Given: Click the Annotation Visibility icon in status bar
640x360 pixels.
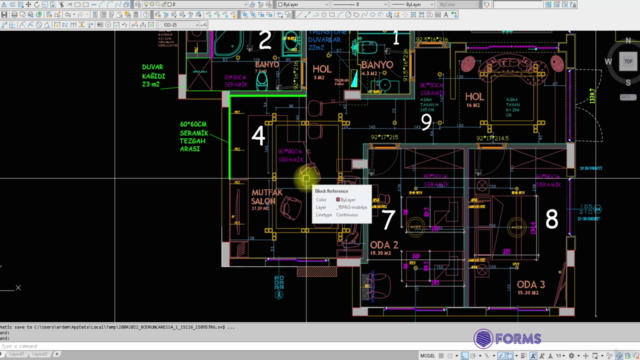Looking at the screenshot, I should coord(533,356).
